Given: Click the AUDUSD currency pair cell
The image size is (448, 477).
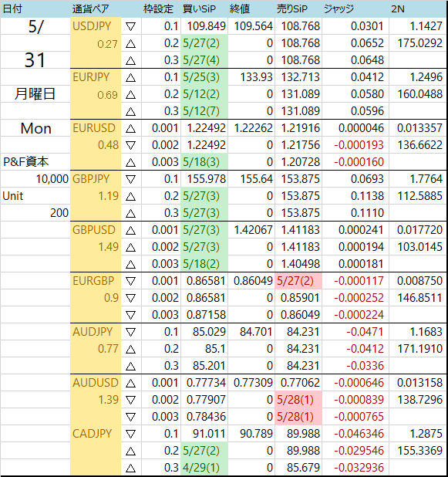Looking at the screenshot, I should coord(96,383).
